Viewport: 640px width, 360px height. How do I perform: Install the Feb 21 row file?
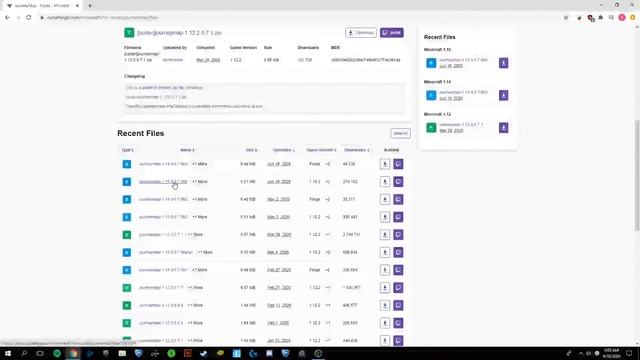398,288
